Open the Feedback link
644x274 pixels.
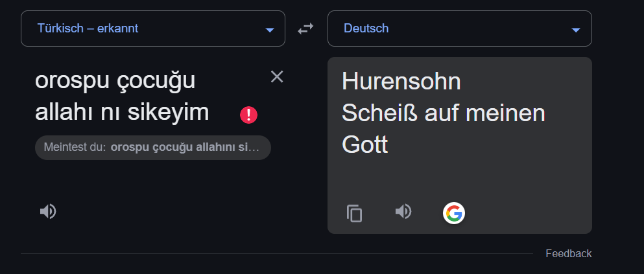tap(568, 253)
